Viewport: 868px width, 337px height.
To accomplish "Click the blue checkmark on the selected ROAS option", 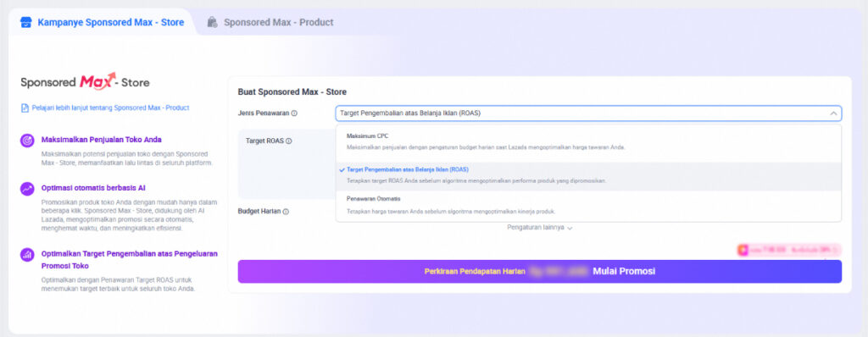I will tap(342, 170).
